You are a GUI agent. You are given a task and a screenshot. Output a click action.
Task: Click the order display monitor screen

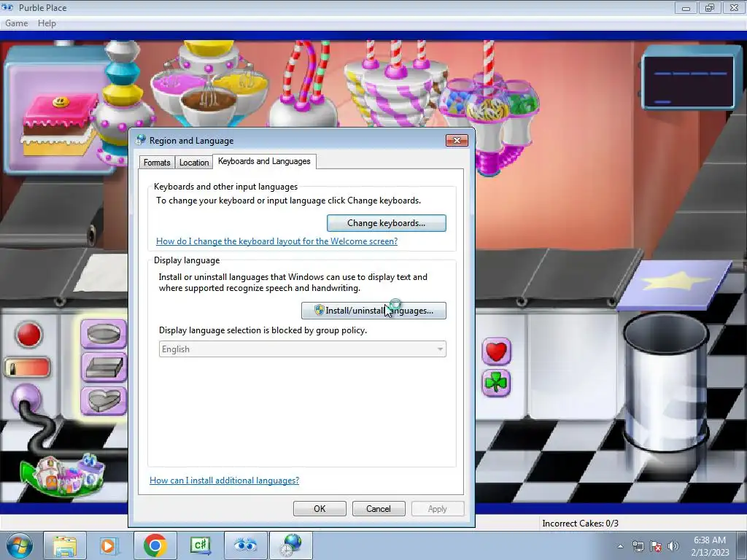click(x=687, y=82)
